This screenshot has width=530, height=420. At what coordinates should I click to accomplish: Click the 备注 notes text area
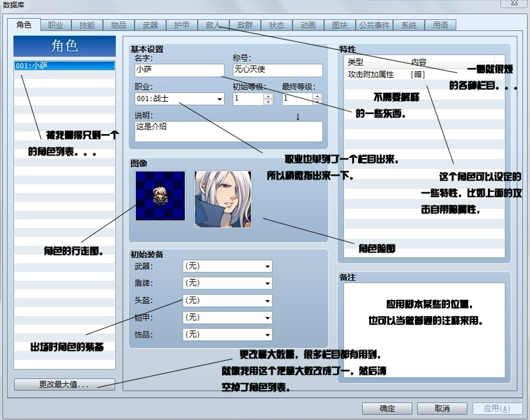pyautogui.click(x=424, y=330)
